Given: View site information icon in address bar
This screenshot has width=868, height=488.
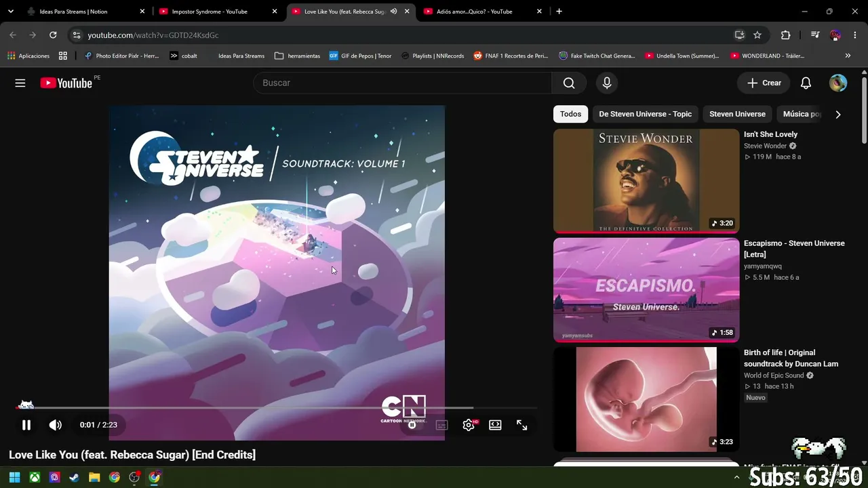Looking at the screenshot, I should tap(77, 35).
